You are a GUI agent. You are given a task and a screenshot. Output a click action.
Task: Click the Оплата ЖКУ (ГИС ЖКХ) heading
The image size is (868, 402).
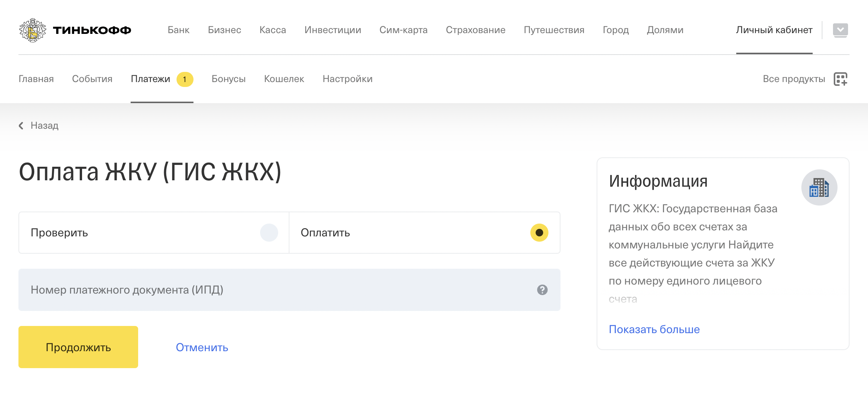click(150, 172)
